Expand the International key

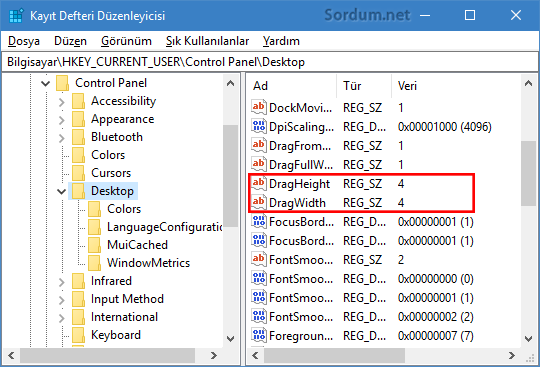point(62,317)
